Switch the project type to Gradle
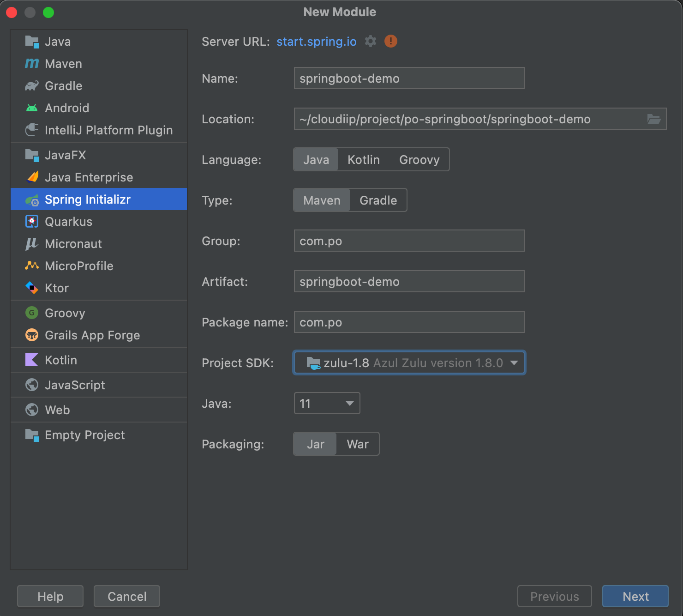This screenshot has width=683, height=616. (378, 200)
